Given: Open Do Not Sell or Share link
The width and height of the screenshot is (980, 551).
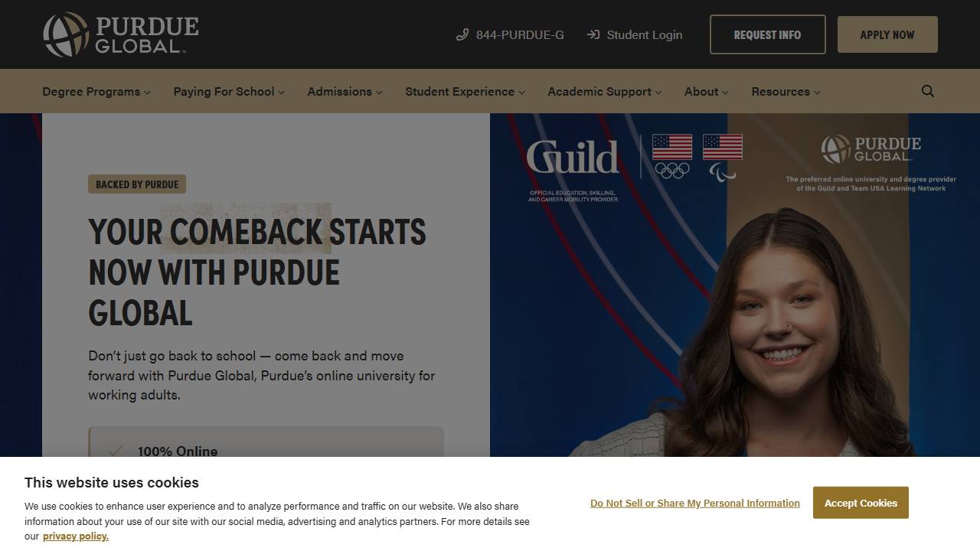Looking at the screenshot, I should (x=695, y=503).
